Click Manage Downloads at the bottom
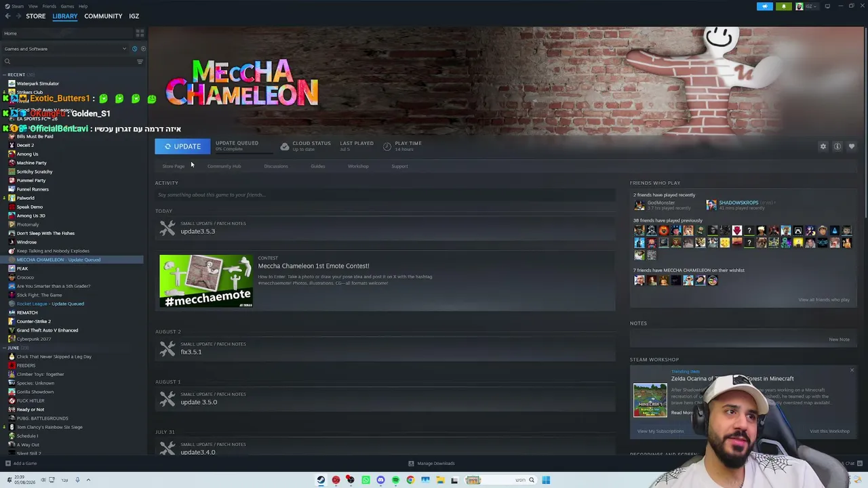The image size is (868, 488). coord(432,464)
